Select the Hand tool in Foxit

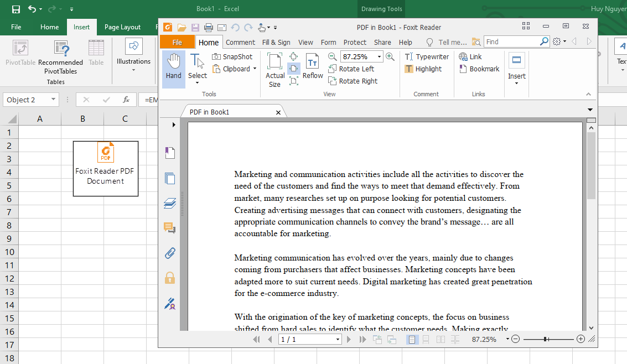pos(173,67)
